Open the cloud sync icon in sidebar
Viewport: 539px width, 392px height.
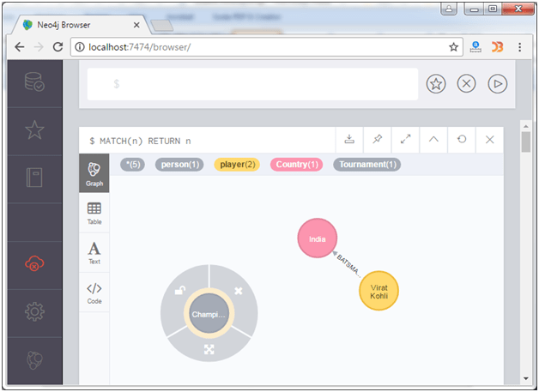pos(34,263)
